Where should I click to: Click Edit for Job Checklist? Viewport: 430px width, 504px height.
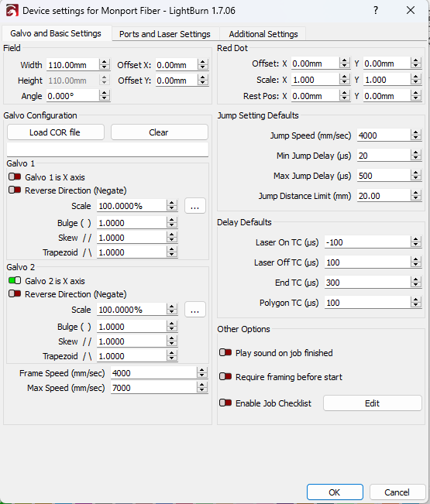tap(373, 403)
